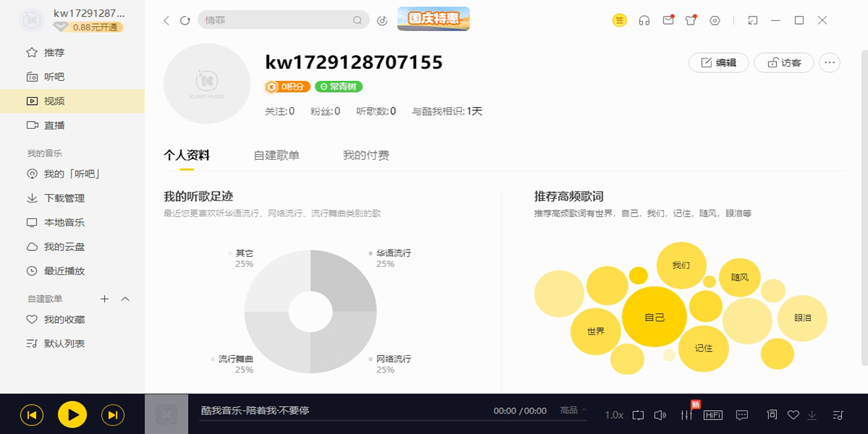
Task: Open the equalizer sound effects icon
Action: coord(686,414)
